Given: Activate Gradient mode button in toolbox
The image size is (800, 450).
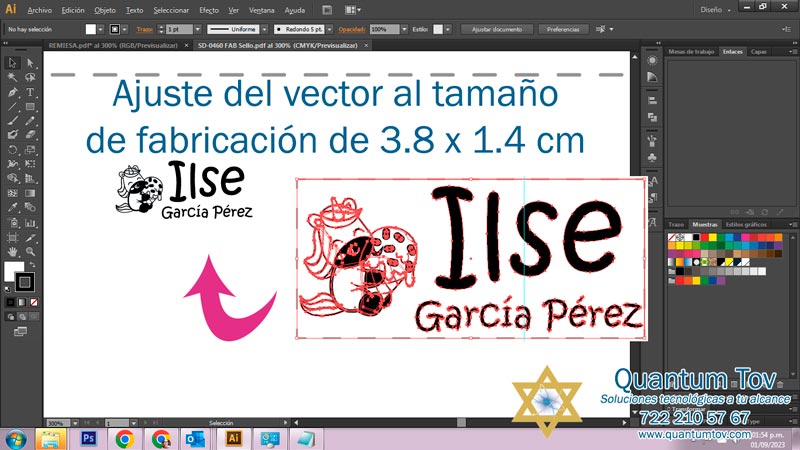Looking at the screenshot, I should click(22, 303).
